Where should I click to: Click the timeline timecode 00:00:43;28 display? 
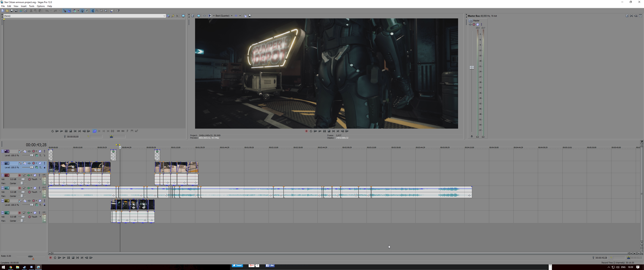[x=36, y=145]
